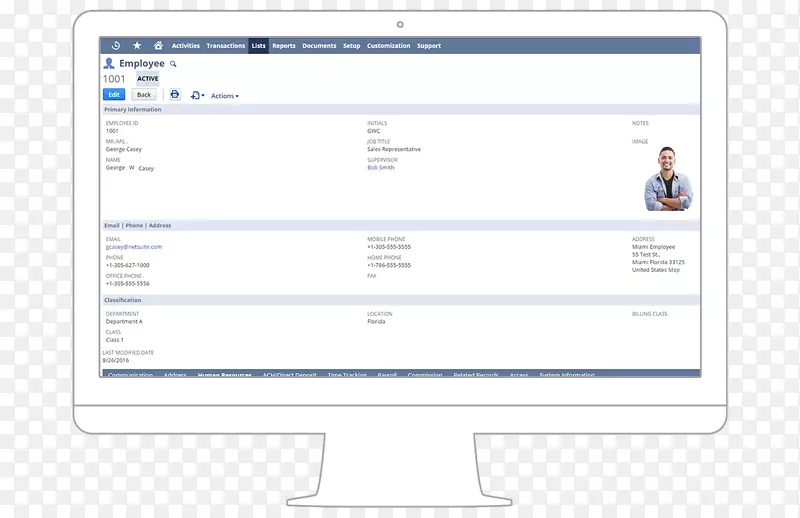Click the search magnifier beside Employee
This screenshot has height=518, width=800.
(x=173, y=63)
